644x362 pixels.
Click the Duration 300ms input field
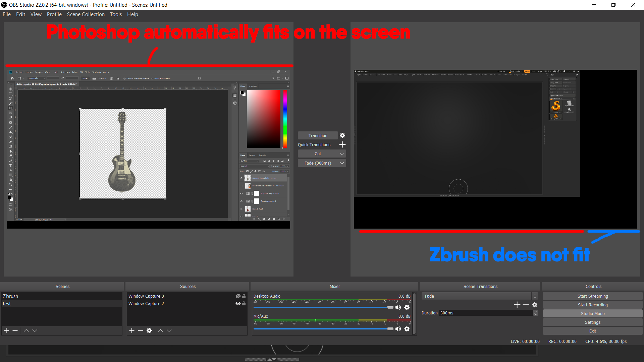pyautogui.click(x=486, y=313)
